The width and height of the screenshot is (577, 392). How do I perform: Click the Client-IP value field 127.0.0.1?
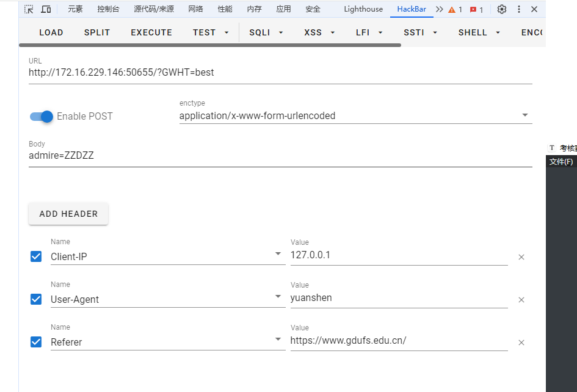399,255
